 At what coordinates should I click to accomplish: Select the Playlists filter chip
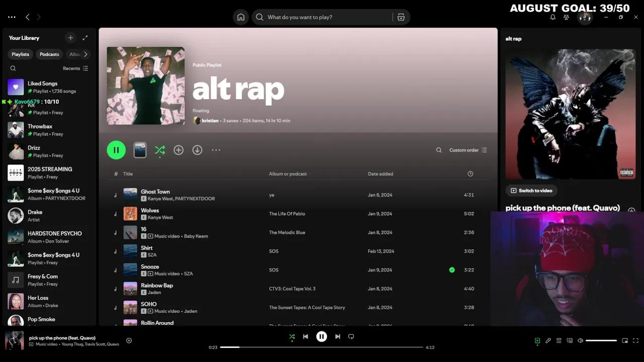pyautogui.click(x=21, y=54)
